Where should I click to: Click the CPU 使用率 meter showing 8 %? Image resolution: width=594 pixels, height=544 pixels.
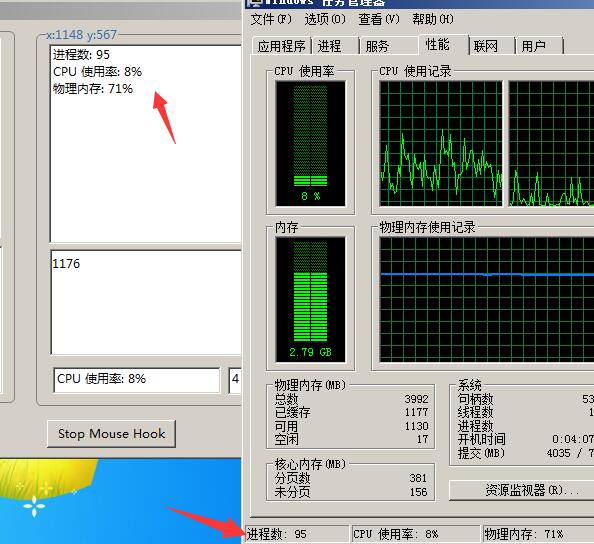click(x=310, y=144)
